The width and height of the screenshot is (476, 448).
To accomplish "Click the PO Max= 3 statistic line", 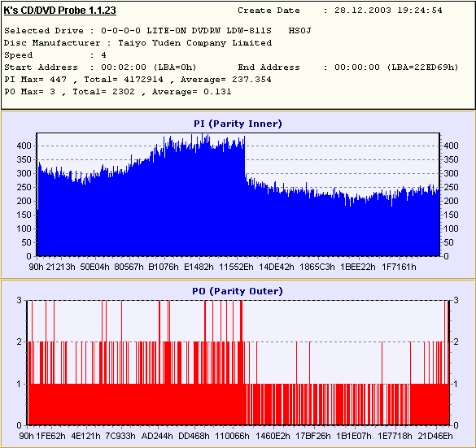I will pos(118,92).
